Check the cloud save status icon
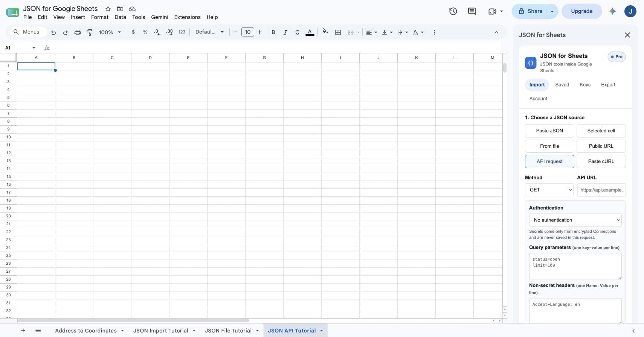 [132, 9]
